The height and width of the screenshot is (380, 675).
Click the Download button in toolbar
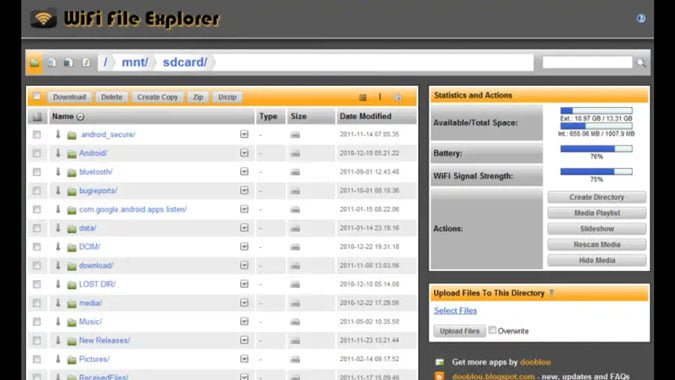69,97
